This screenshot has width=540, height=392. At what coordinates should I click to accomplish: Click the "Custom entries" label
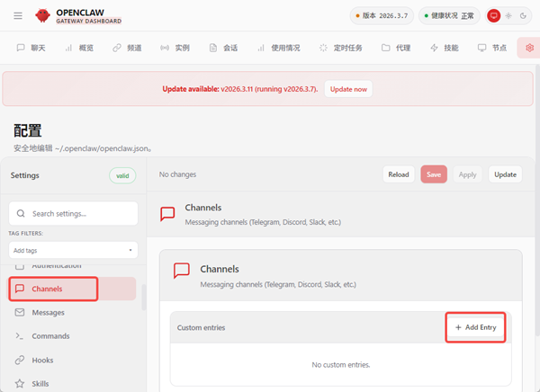[x=201, y=327]
